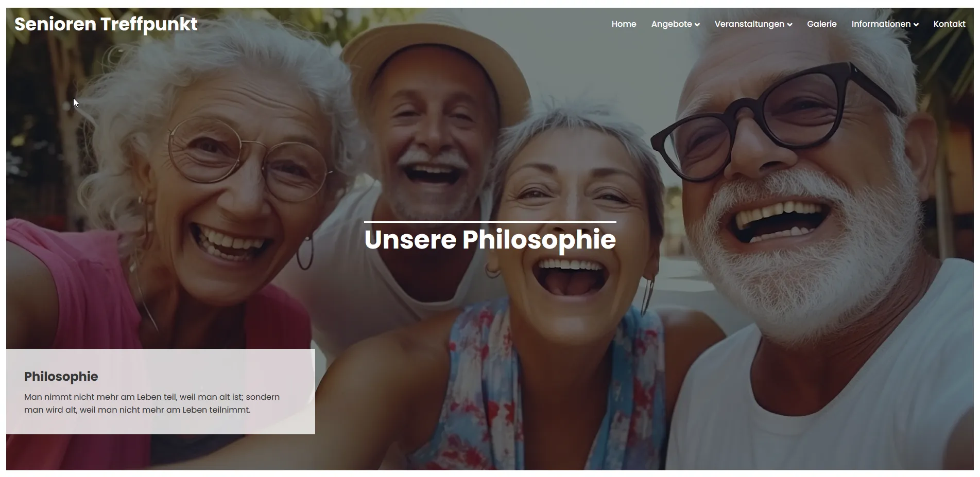The height and width of the screenshot is (477, 980).
Task: Click the Senioren Treffpunkt site logo
Action: tap(106, 24)
